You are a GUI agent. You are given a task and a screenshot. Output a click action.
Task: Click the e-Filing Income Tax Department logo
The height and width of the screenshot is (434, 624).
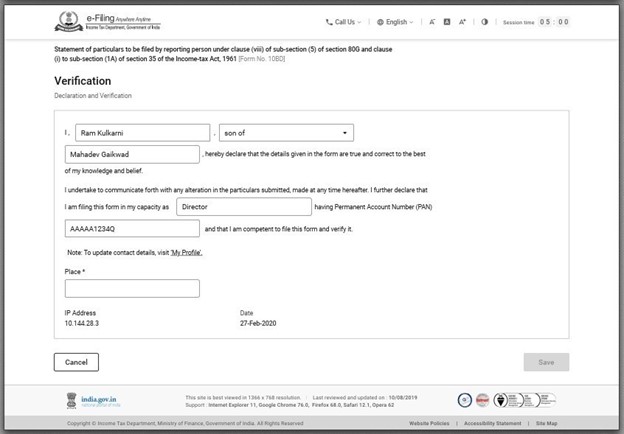(97, 21)
